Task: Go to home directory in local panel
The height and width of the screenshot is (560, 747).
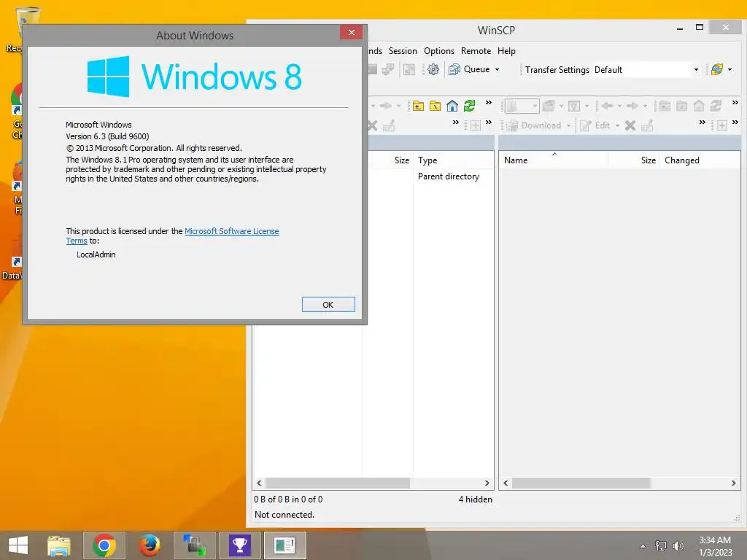Action: pyautogui.click(x=452, y=106)
